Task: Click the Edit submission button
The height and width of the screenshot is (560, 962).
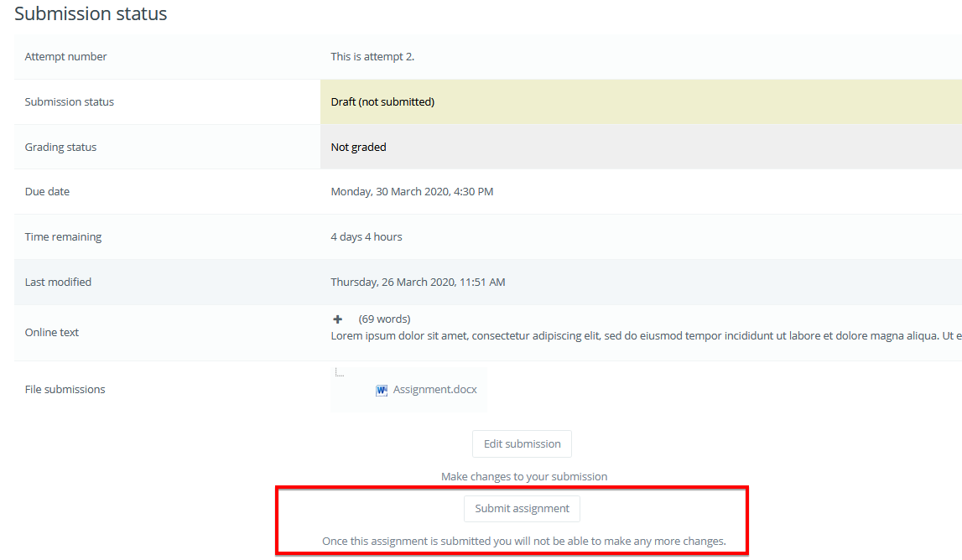Action: 522,444
